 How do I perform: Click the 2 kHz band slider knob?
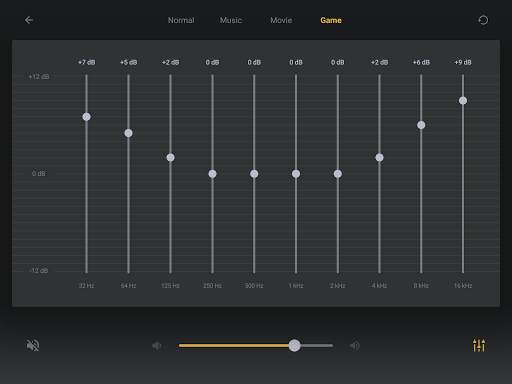[x=338, y=174]
